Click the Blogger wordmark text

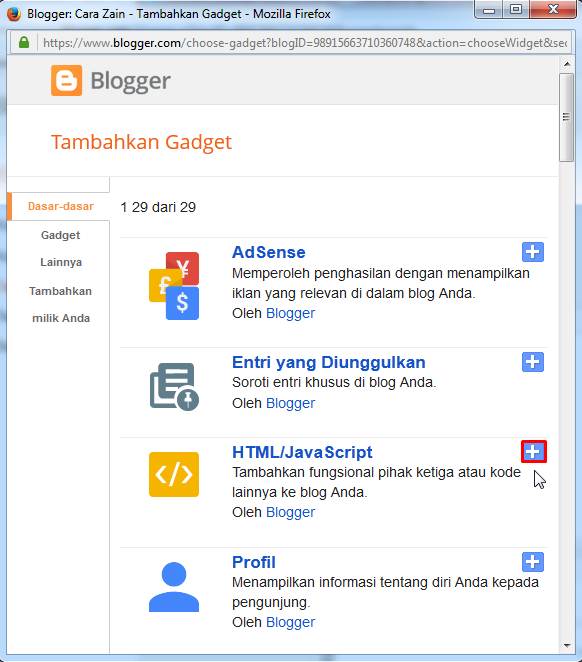(x=130, y=81)
